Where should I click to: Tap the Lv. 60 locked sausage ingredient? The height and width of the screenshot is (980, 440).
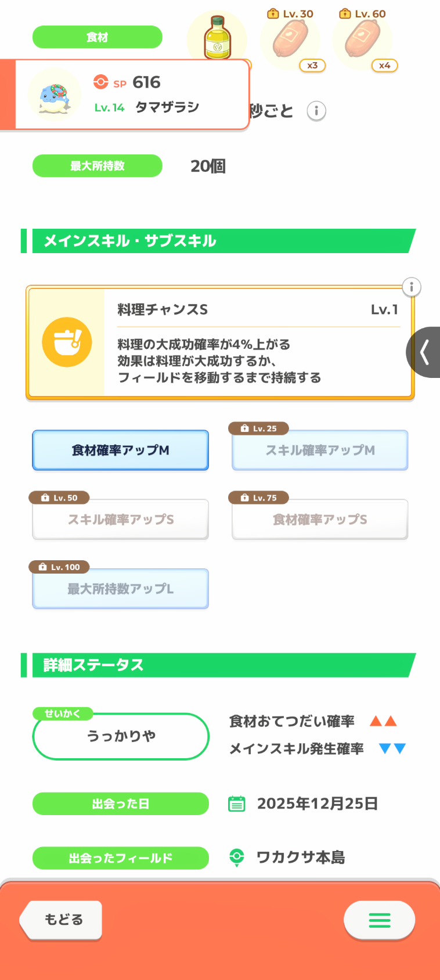click(x=362, y=41)
